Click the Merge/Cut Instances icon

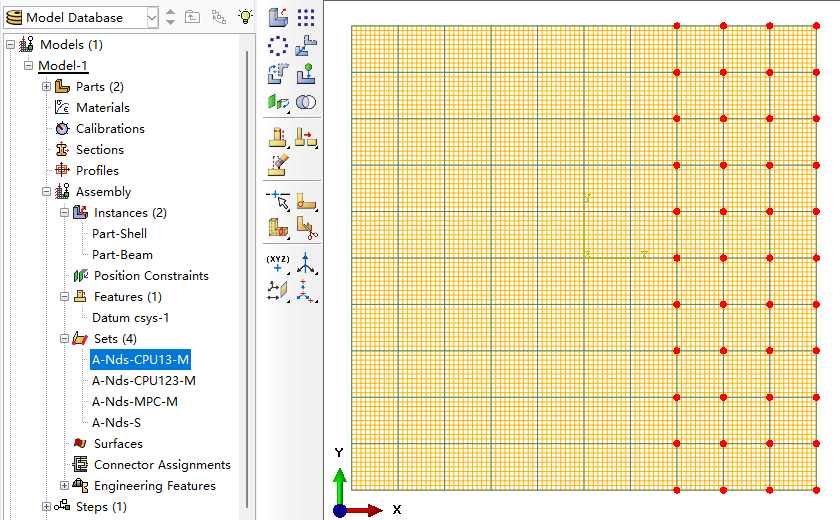306,102
